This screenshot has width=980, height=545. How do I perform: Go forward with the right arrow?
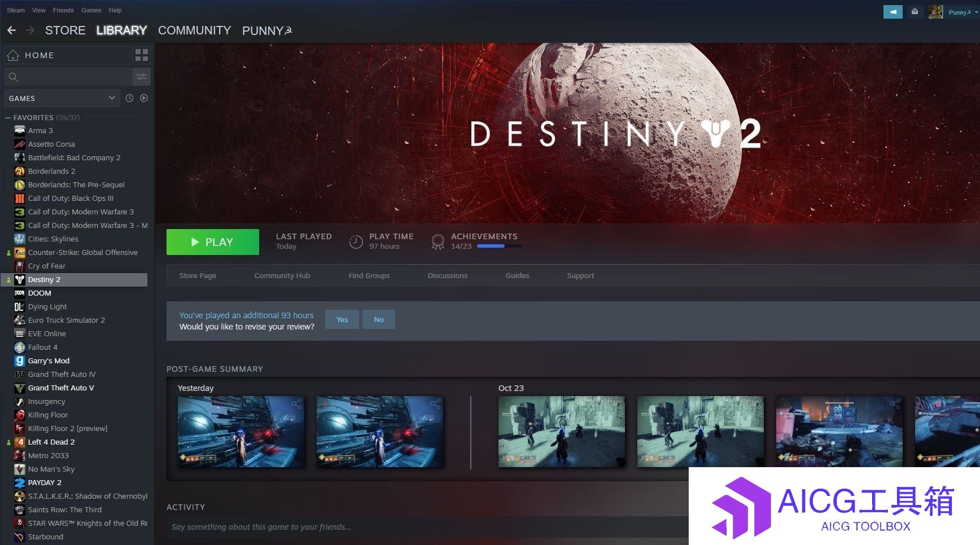pyautogui.click(x=30, y=30)
